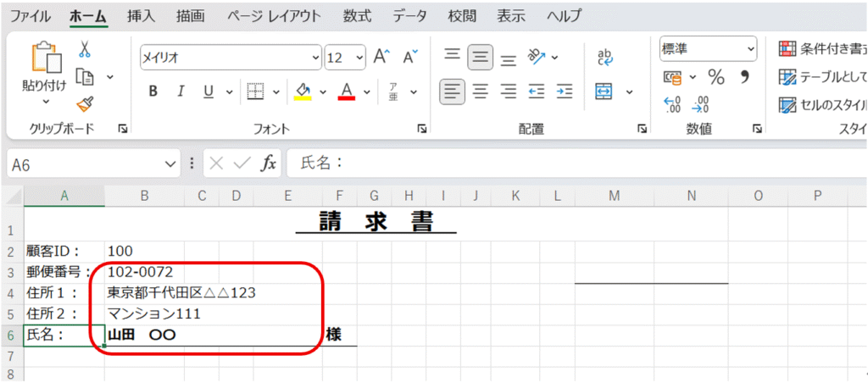Screen dimensions: 868x383
Task: Open the 挿入 ribbon tab
Action: tap(141, 15)
